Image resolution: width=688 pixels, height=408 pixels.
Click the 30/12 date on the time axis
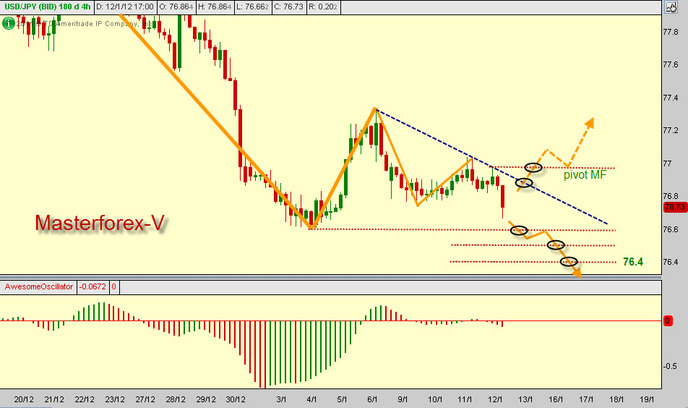[x=236, y=400]
